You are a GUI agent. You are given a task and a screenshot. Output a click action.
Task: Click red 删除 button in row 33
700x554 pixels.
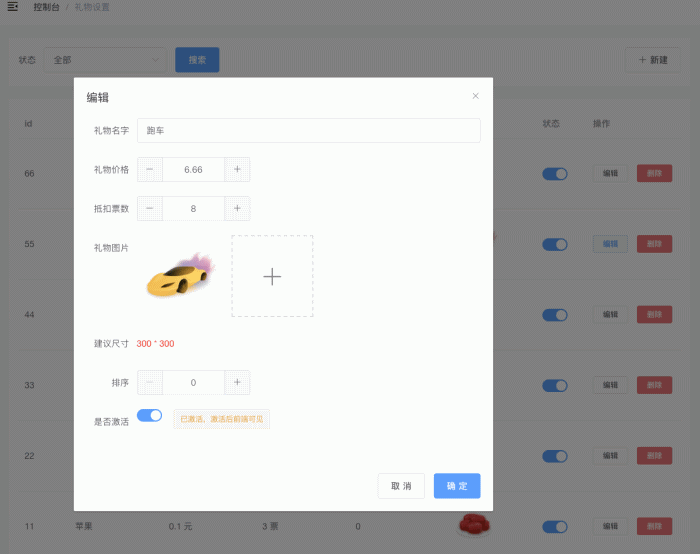(x=654, y=385)
